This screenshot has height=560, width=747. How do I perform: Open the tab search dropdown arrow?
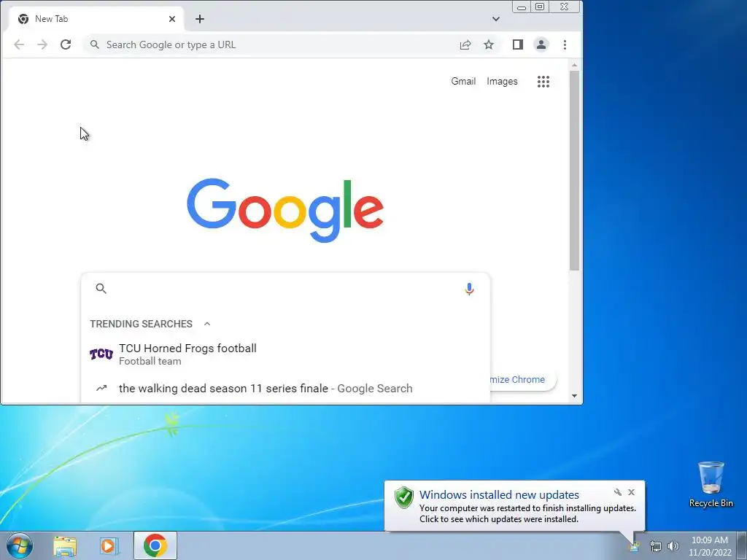[496, 19]
